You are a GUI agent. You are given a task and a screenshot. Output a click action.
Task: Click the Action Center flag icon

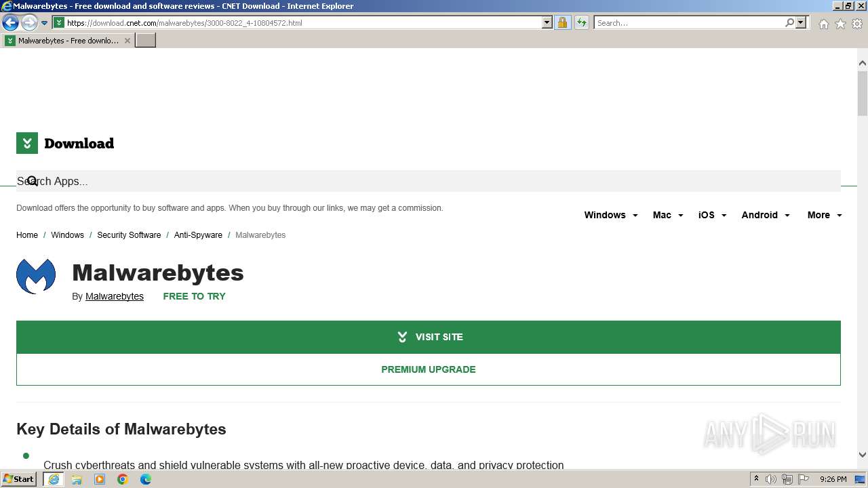(x=804, y=479)
